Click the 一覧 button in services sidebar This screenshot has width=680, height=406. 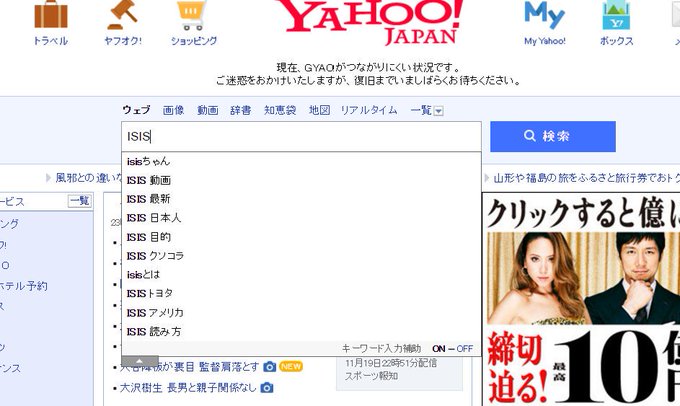click(80, 201)
